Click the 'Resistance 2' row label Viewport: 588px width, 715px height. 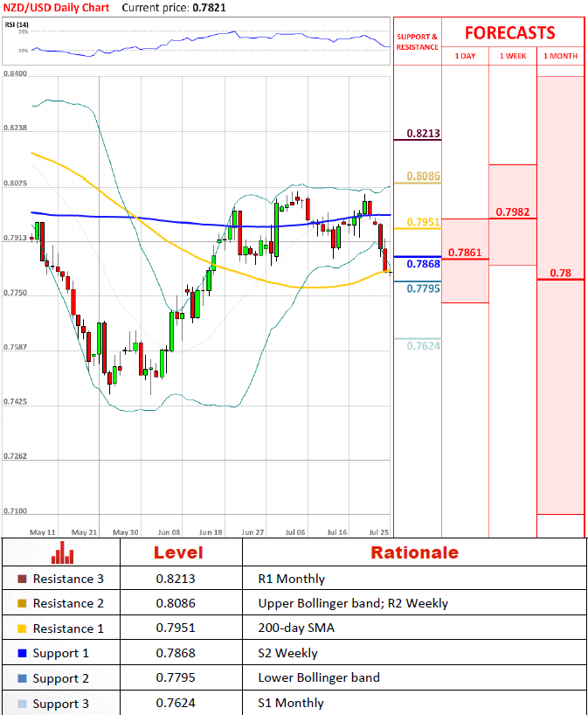click(68, 603)
